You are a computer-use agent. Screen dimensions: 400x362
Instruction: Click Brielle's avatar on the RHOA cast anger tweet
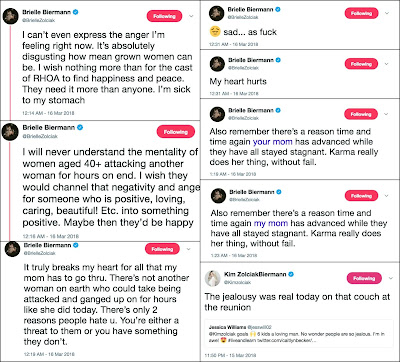coord(10,16)
